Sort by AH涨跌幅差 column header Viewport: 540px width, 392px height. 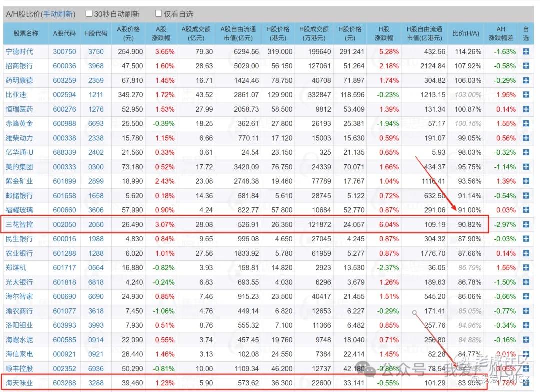(501, 34)
